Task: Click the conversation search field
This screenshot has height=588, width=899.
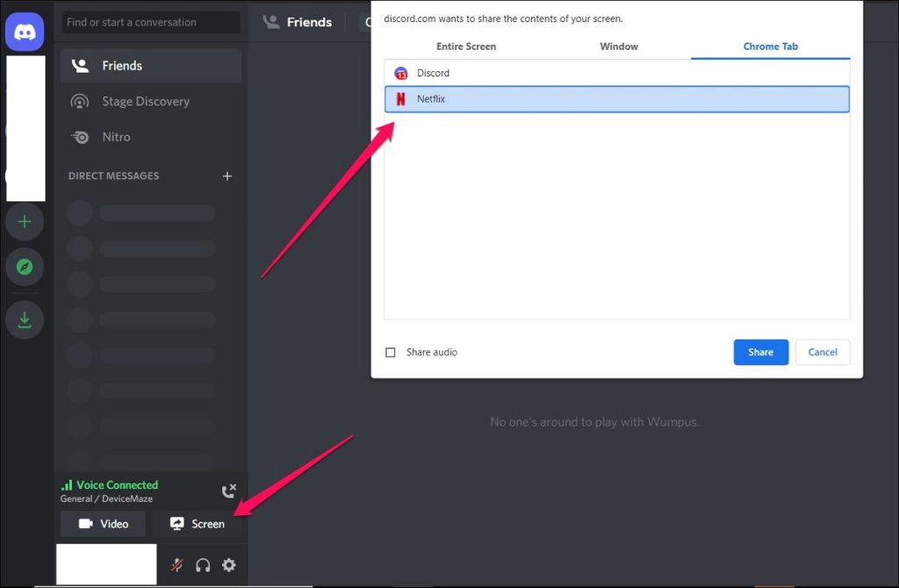Action: click(x=149, y=22)
